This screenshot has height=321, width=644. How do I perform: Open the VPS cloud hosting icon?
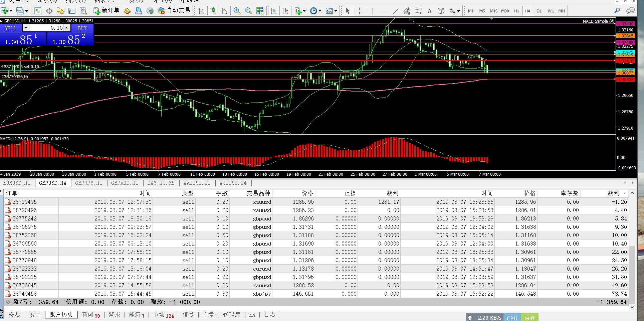tap(139, 11)
